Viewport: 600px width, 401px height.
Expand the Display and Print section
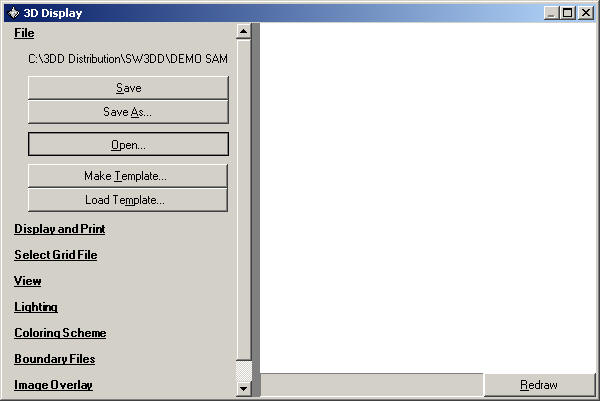60,229
